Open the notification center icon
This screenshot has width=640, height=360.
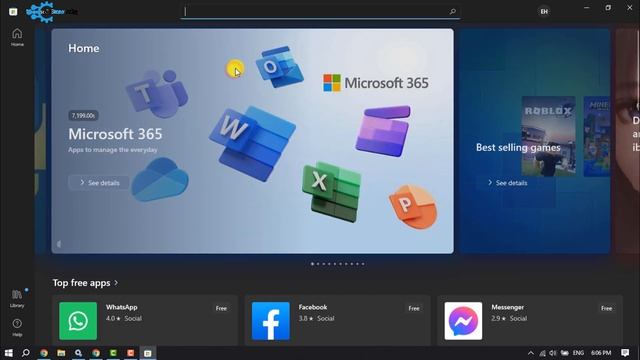point(625,353)
